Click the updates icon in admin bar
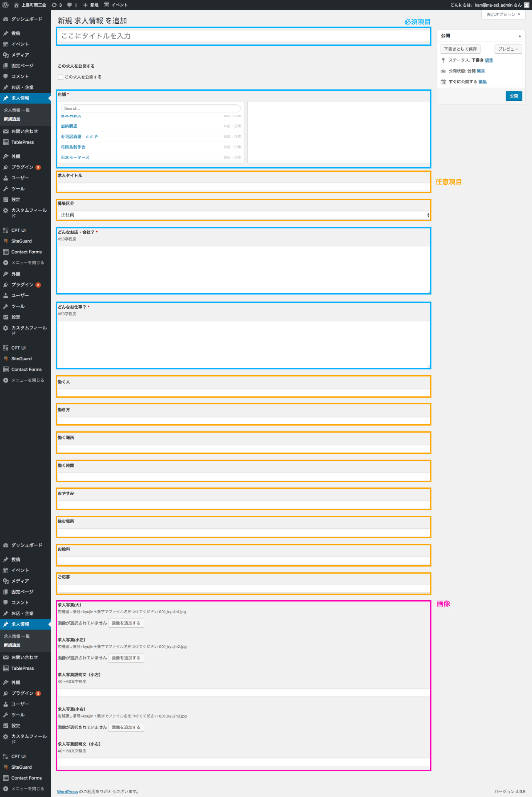This screenshot has height=797, width=532. pyautogui.click(x=54, y=5)
